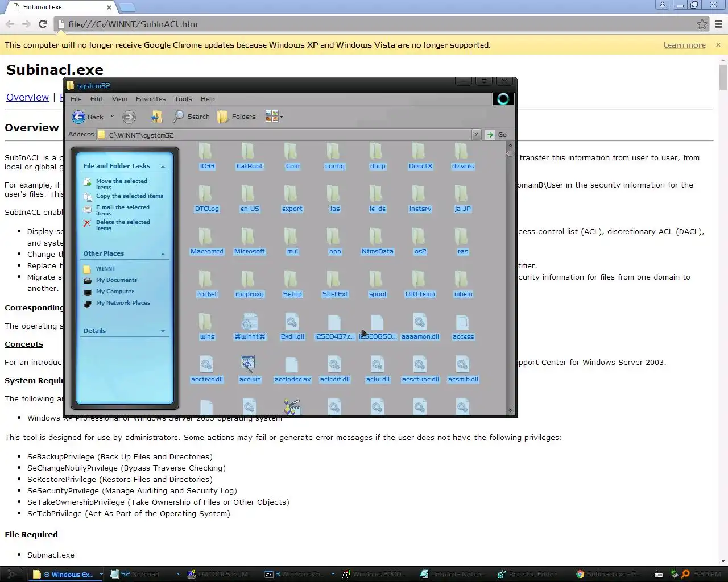
Task: Switch to Registry Editor in the taskbar
Action: click(x=527, y=574)
